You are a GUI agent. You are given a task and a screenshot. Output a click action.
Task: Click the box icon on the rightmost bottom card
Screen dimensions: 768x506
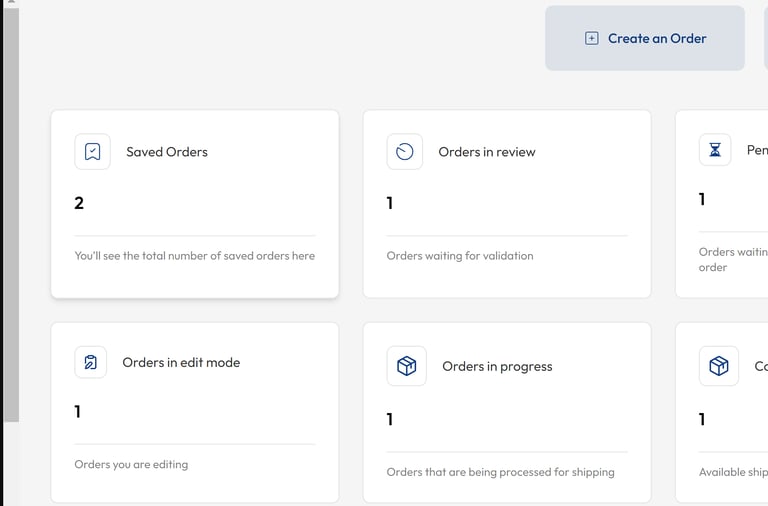coord(719,366)
